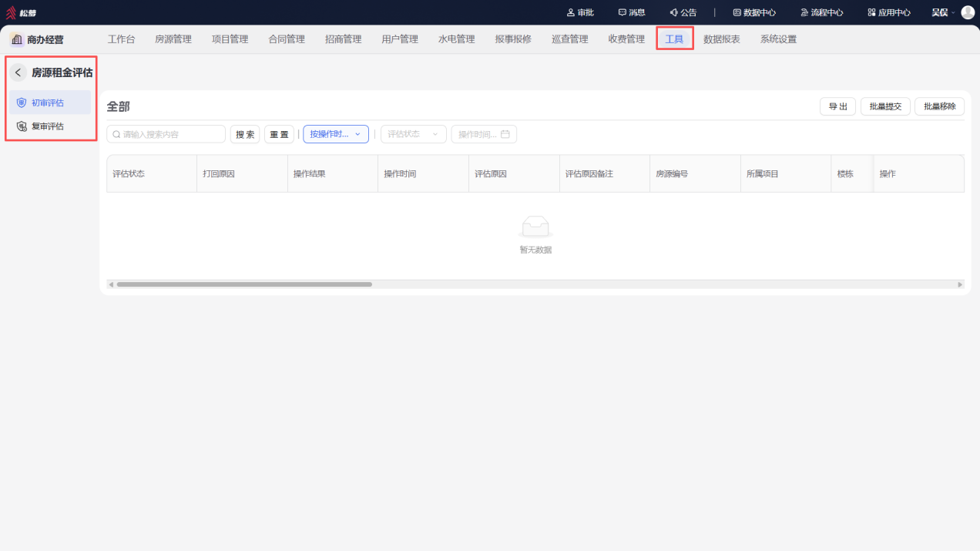
Task: Click the speaker icon beside 公告
Action: click(x=673, y=12)
